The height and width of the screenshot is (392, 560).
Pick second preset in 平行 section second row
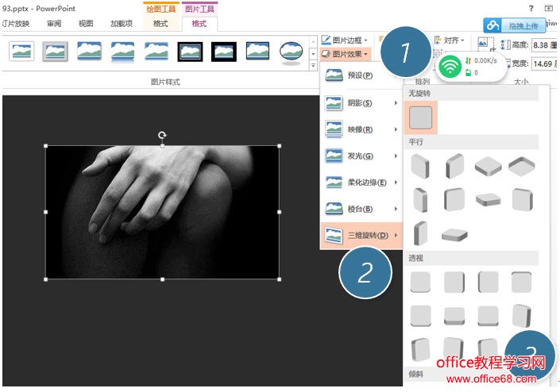coord(454,200)
